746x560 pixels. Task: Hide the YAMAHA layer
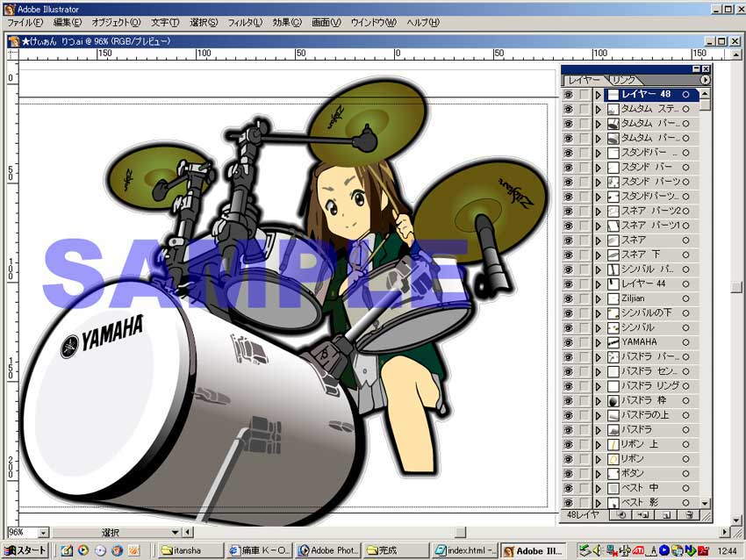[569, 342]
